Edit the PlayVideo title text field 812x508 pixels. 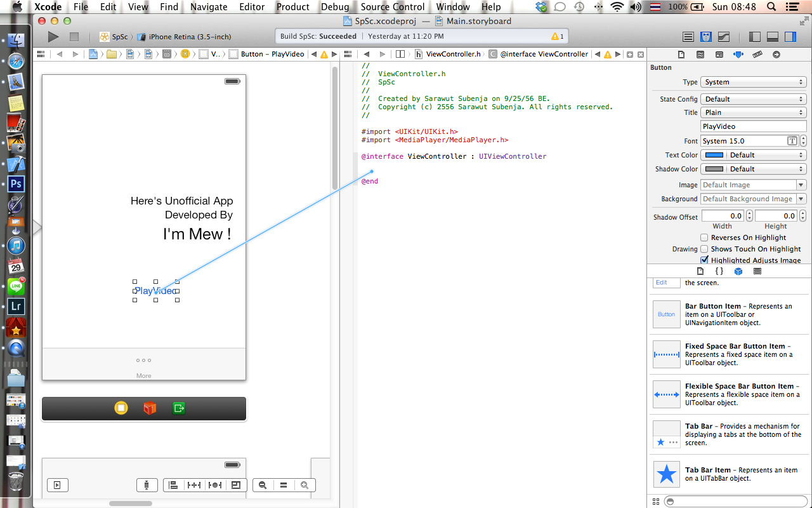(754, 126)
